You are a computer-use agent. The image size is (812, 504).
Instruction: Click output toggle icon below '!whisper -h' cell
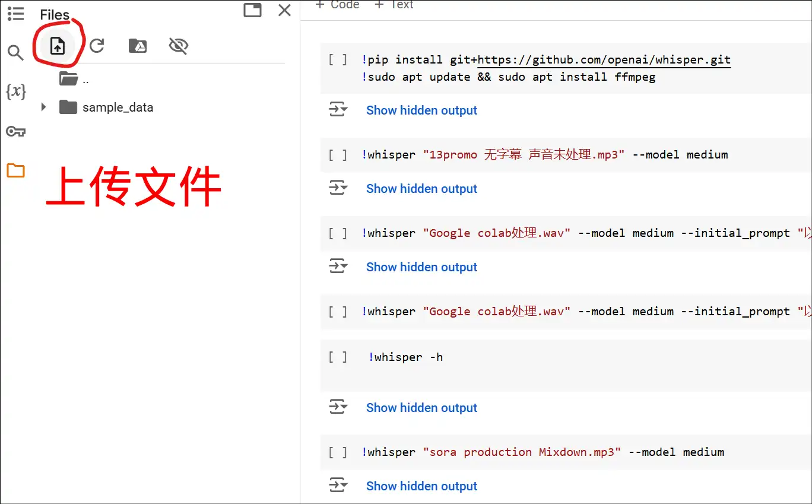pyautogui.click(x=338, y=407)
